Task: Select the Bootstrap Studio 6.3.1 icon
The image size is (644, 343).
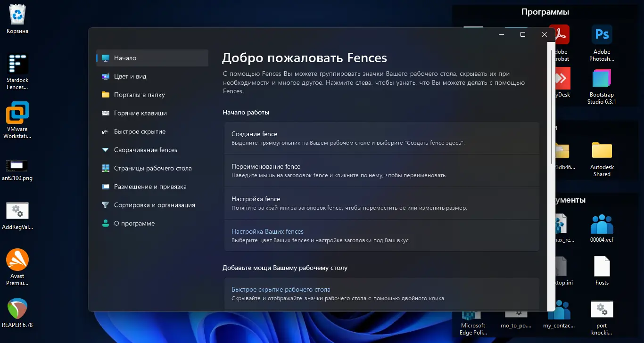Action: pos(602,86)
